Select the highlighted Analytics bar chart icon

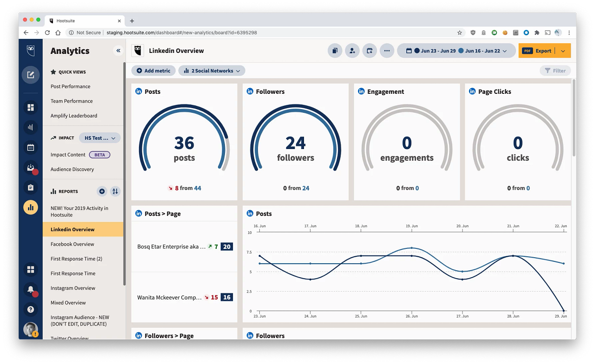30,207
